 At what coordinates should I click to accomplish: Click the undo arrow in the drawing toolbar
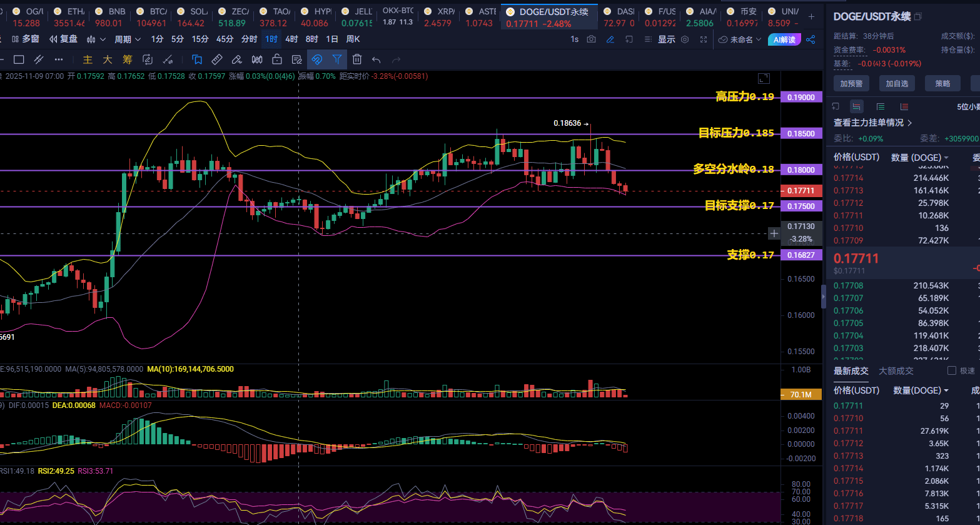coord(376,59)
